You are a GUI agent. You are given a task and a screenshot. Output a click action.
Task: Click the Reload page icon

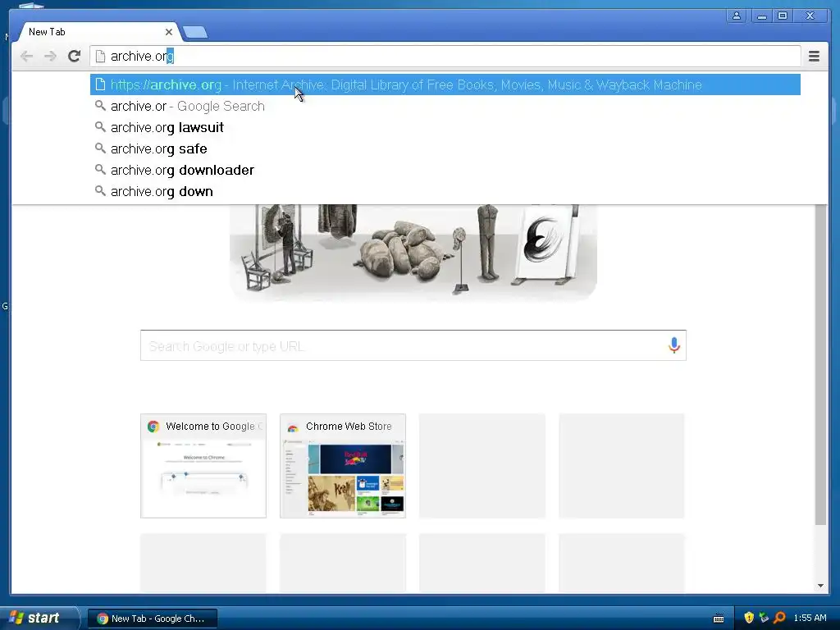pyautogui.click(x=75, y=56)
